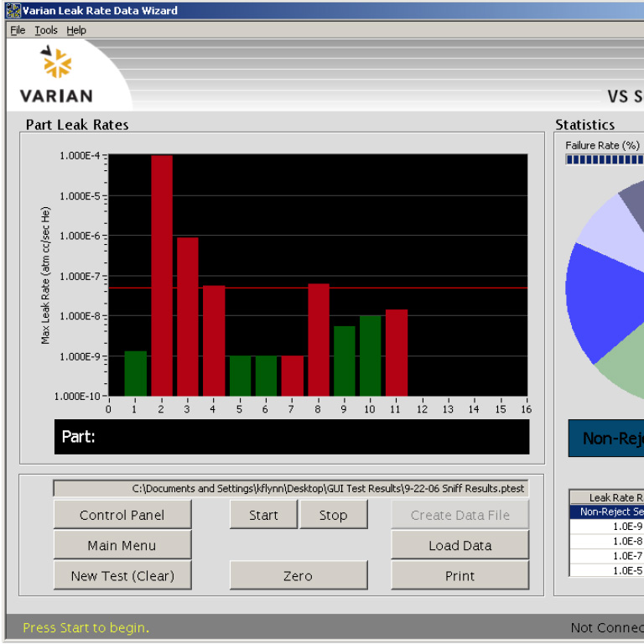Print the results

click(x=460, y=575)
